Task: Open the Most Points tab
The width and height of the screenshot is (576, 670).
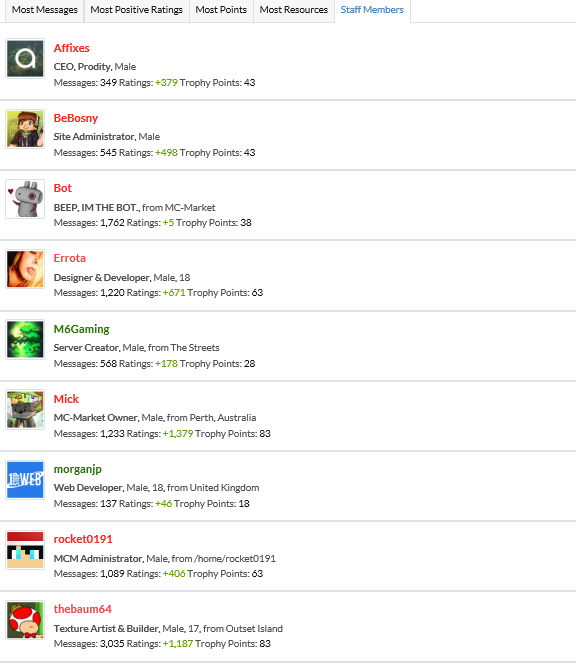Action: pos(221,10)
